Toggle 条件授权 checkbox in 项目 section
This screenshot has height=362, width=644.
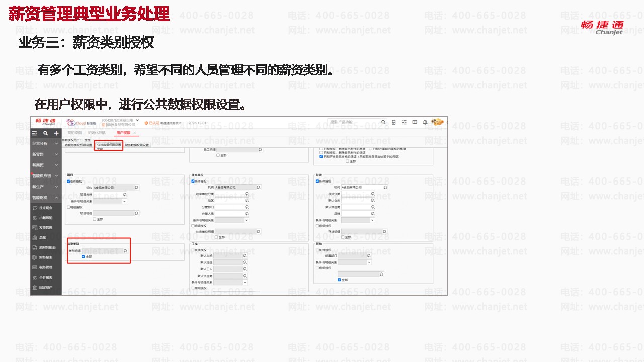68,182
